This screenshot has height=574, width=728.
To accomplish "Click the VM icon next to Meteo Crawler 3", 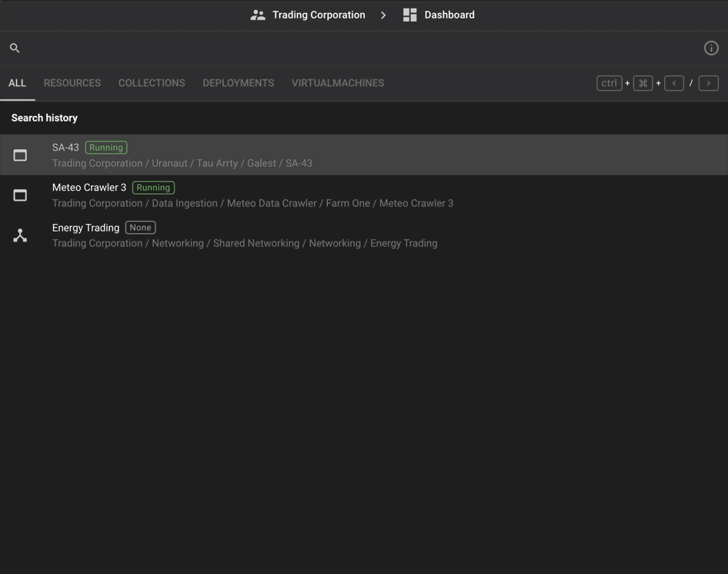I will (19, 194).
